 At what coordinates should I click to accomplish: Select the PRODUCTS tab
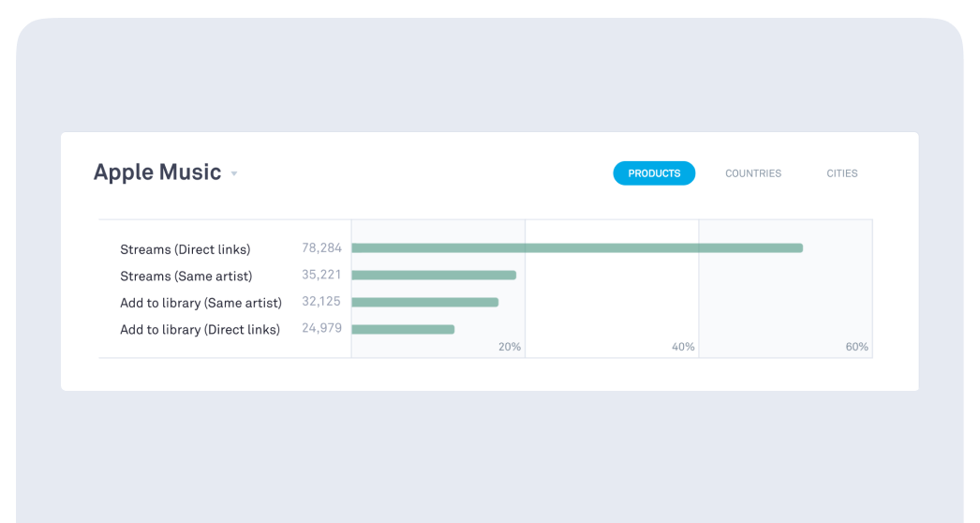tap(654, 173)
